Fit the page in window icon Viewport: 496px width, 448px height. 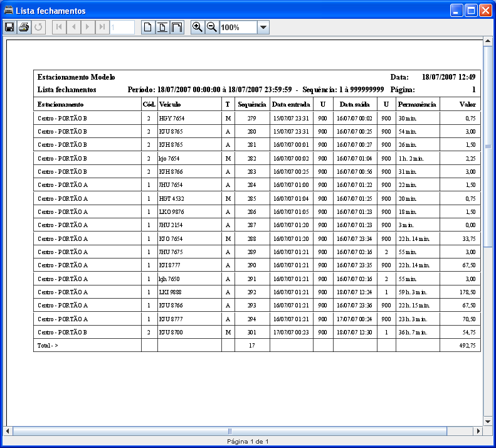[162, 27]
